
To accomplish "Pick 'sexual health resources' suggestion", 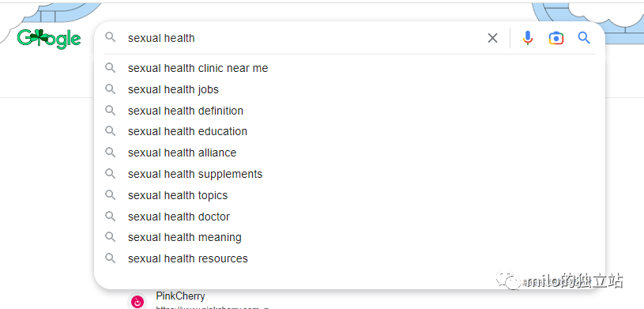I will click(349, 259).
